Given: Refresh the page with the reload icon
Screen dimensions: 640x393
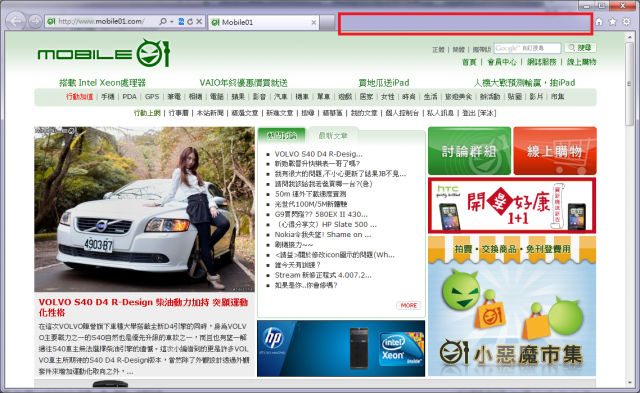Looking at the screenshot, I should coord(190,22).
